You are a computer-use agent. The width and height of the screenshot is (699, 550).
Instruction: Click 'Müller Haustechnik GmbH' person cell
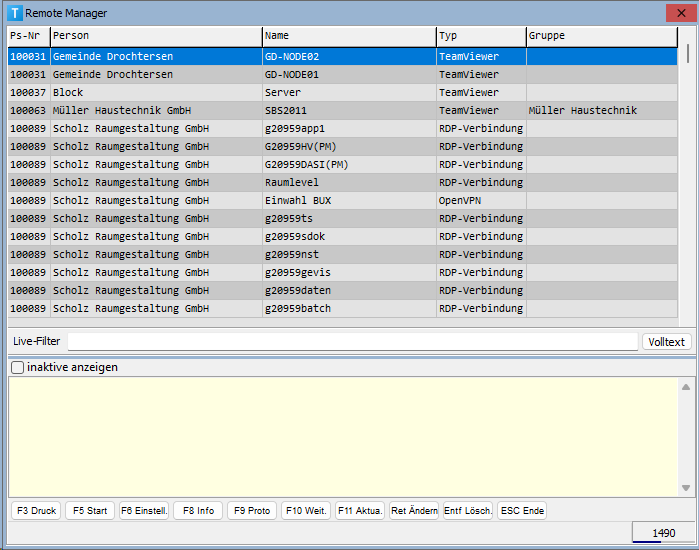tap(156, 111)
